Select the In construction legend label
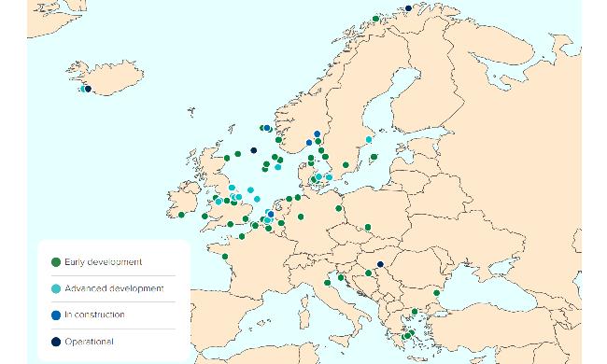Screen dimensions: 607x364 click(94, 315)
